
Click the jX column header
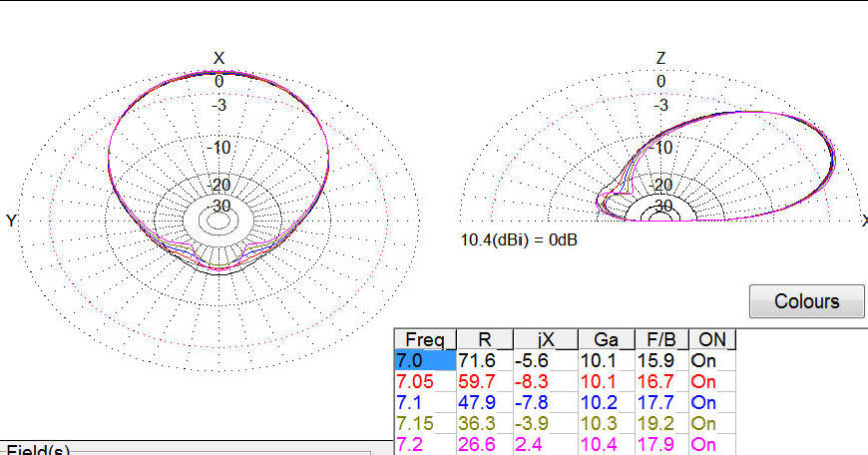[545, 339]
